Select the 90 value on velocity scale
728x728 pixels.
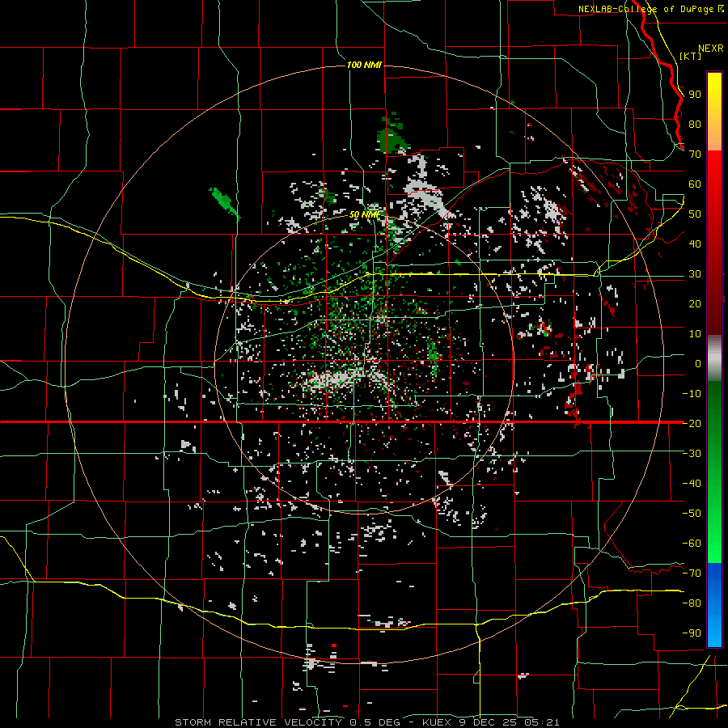(695, 95)
